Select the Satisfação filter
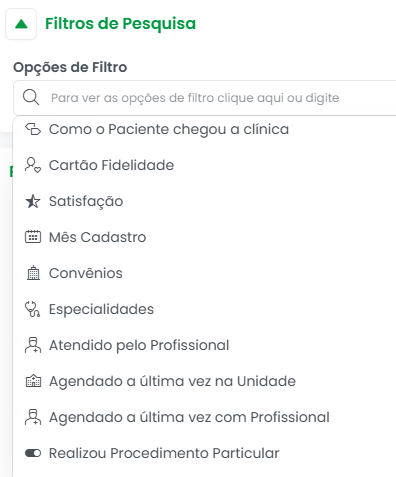This screenshot has height=477, width=396. tap(86, 201)
